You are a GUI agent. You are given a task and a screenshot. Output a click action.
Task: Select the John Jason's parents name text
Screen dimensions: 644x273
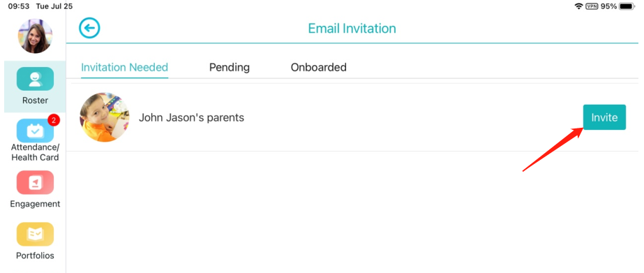tap(191, 117)
